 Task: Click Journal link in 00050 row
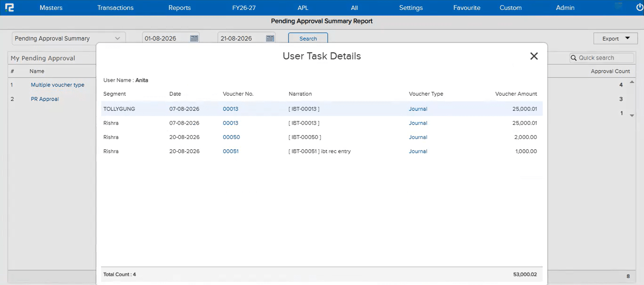click(x=418, y=137)
